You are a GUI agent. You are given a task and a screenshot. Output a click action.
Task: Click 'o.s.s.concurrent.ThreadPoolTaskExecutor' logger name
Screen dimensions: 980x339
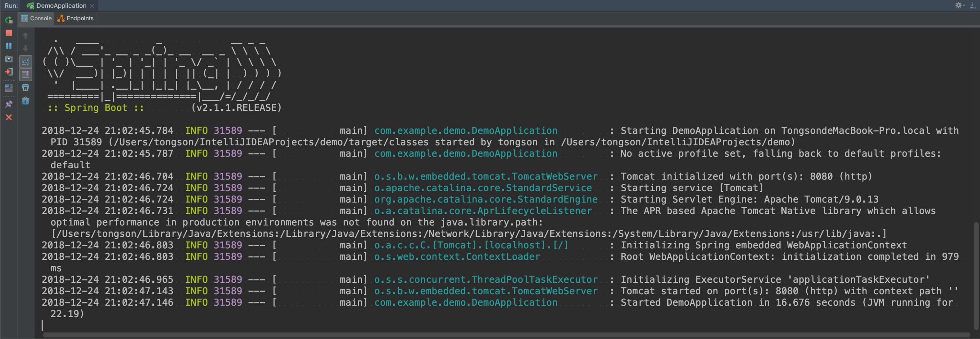486,279
